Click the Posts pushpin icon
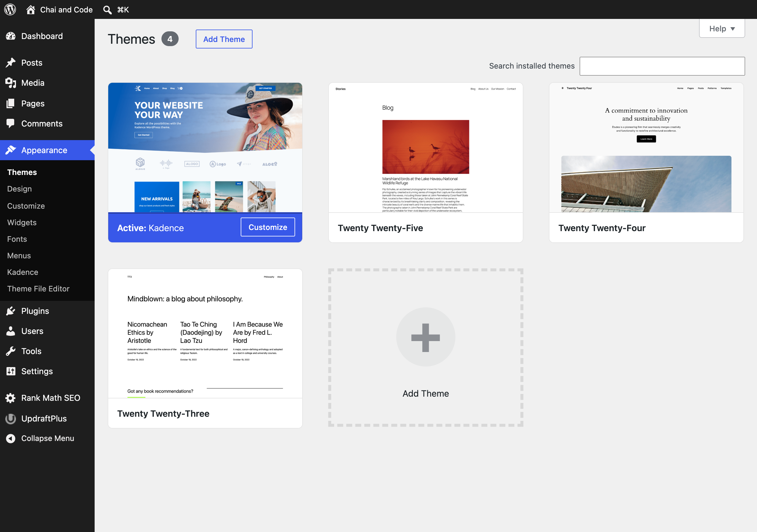Screen dimensions: 757x532 11,63
